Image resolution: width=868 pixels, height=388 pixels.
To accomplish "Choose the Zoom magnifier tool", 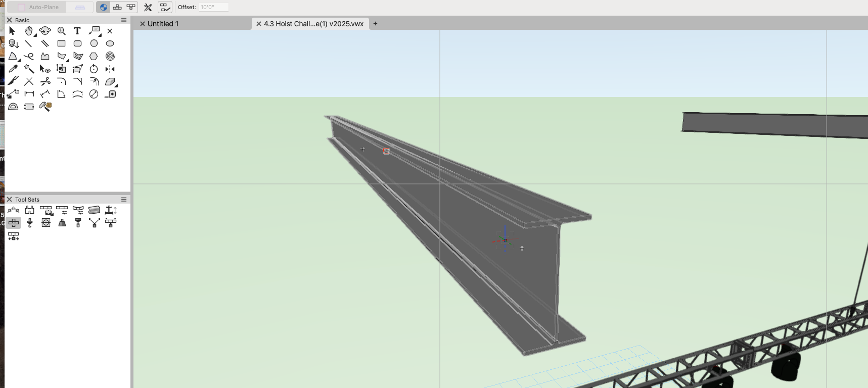I will [61, 31].
